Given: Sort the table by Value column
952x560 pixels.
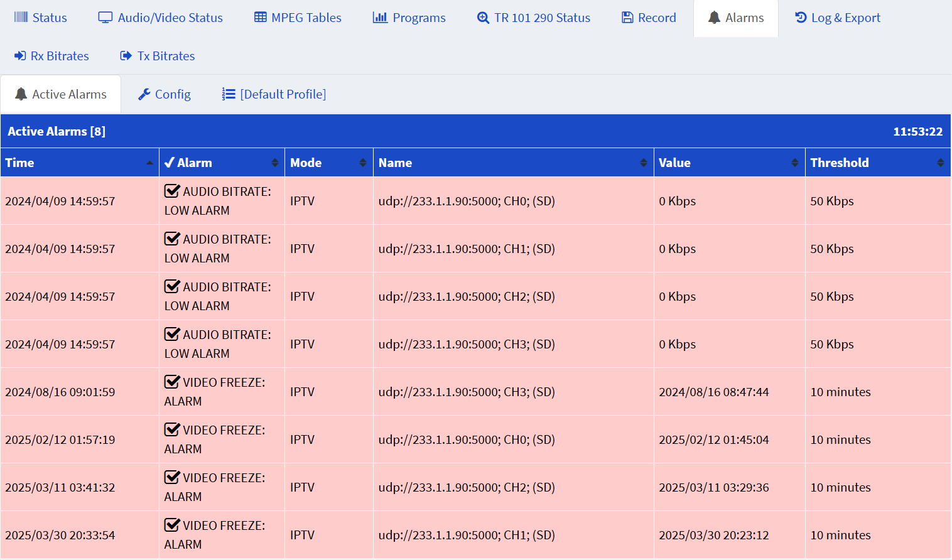Looking at the screenshot, I should (730, 163).
